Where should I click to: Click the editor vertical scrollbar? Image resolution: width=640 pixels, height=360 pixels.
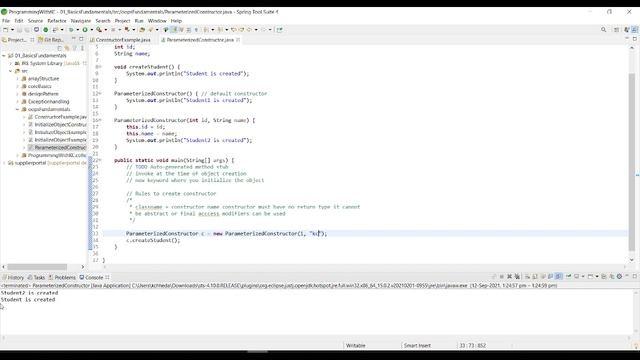coord(632,161)
